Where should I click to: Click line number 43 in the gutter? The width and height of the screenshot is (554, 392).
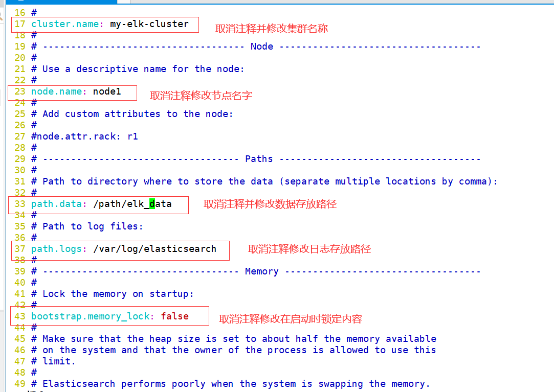pos(19,316)
